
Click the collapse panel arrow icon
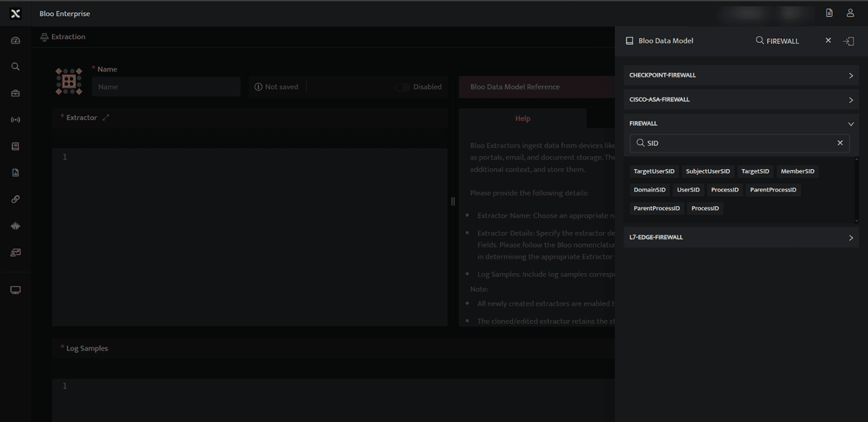pyautogui.click(x=849, y=41)
